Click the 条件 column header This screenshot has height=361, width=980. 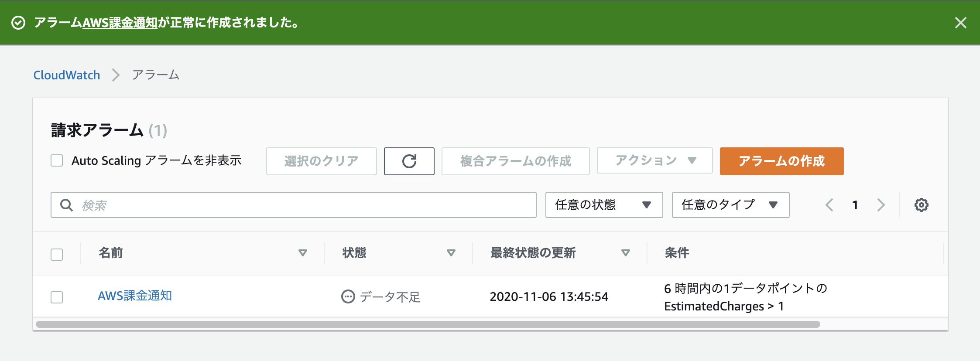(677, 253)
